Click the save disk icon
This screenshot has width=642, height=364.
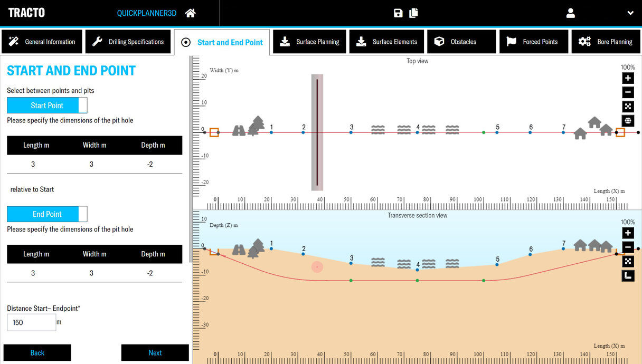pos(398,13)
